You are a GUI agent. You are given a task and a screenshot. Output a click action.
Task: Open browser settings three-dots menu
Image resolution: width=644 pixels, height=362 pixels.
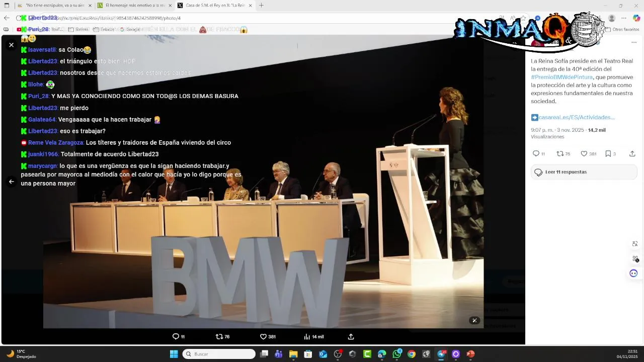[624, 19]
